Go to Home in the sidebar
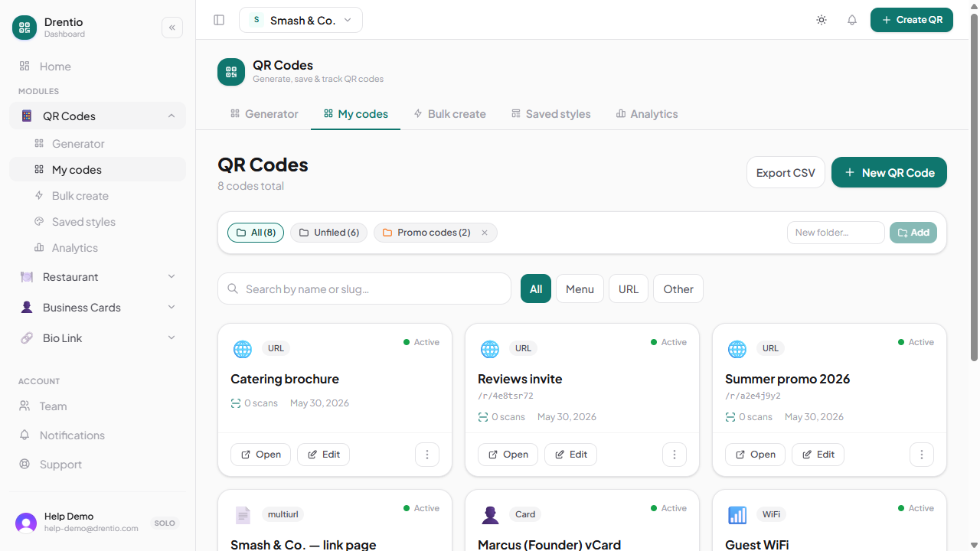The height and width of the screenshot is (551, 980). [x=97, y=67]
